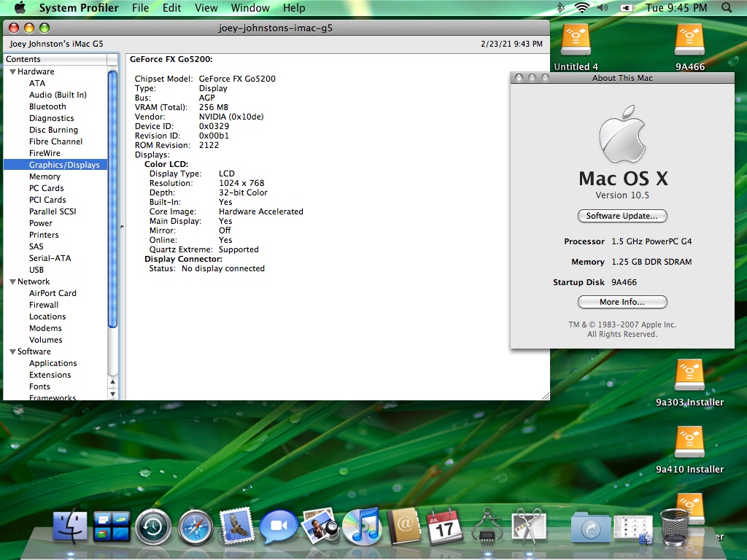
Task: Click the Software Update button
Action: 622,216
